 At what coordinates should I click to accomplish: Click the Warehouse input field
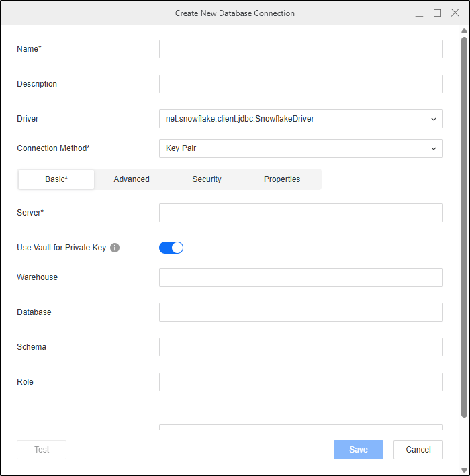click(x=301, y=277)
